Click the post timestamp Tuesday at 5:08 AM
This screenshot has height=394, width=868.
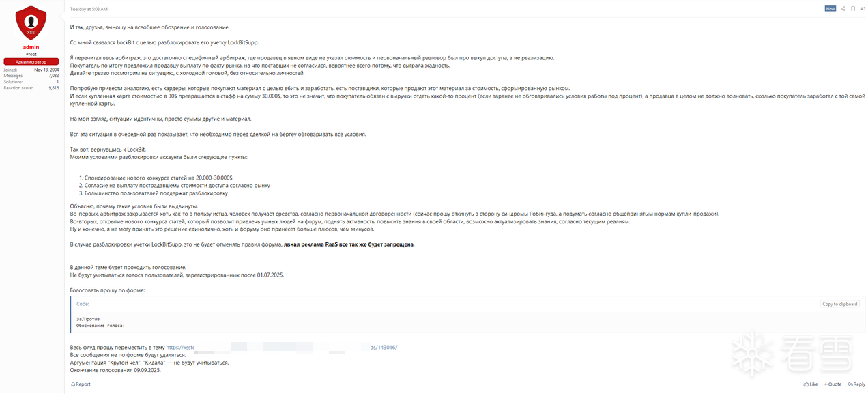(x=89, y=9)
